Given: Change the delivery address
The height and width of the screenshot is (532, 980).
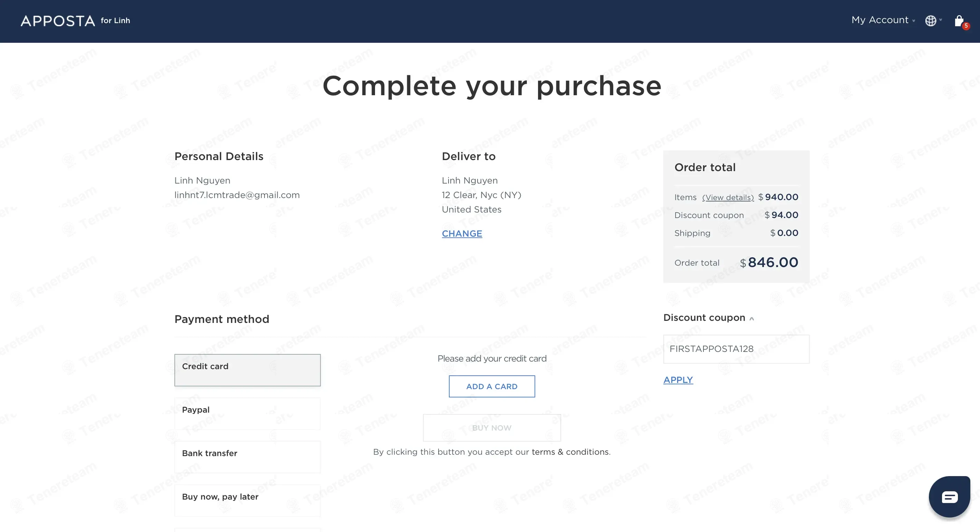Looking at the screenshot, I should [462, 233].
